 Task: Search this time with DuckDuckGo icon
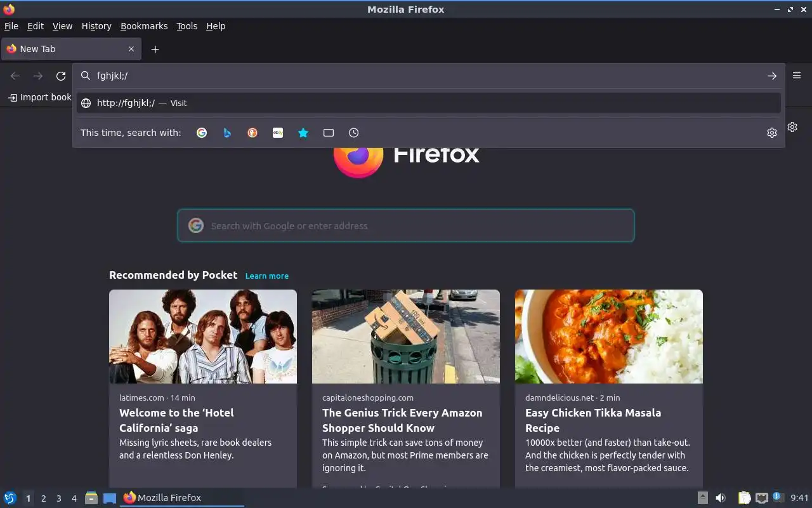point(252,133)
